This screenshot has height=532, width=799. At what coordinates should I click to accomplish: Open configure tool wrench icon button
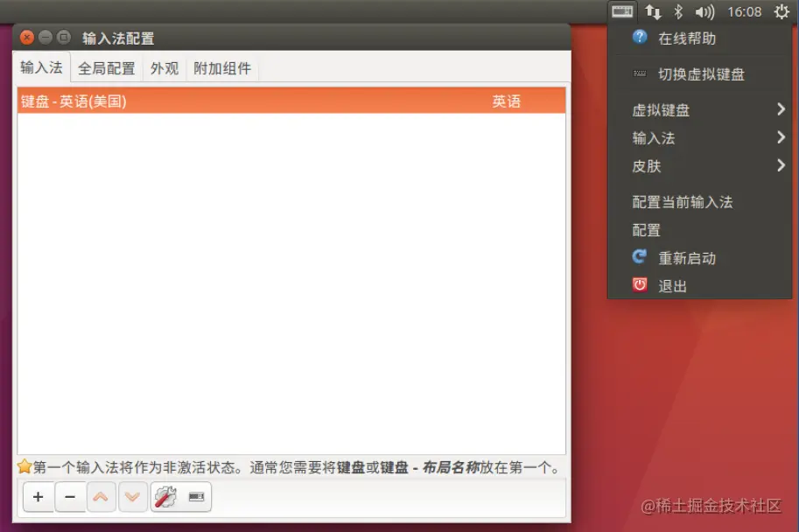click(x=165, y=496)
